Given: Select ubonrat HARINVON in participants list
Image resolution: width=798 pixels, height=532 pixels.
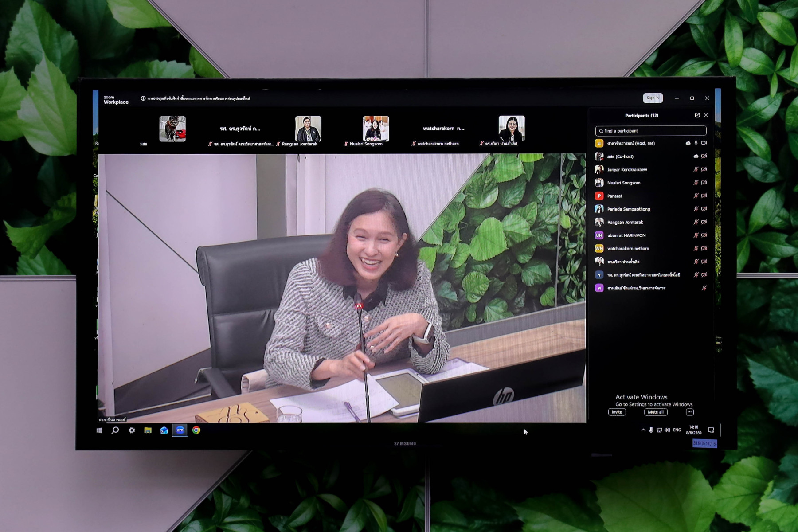Looking at the screenshot, I should pos(651,235).
